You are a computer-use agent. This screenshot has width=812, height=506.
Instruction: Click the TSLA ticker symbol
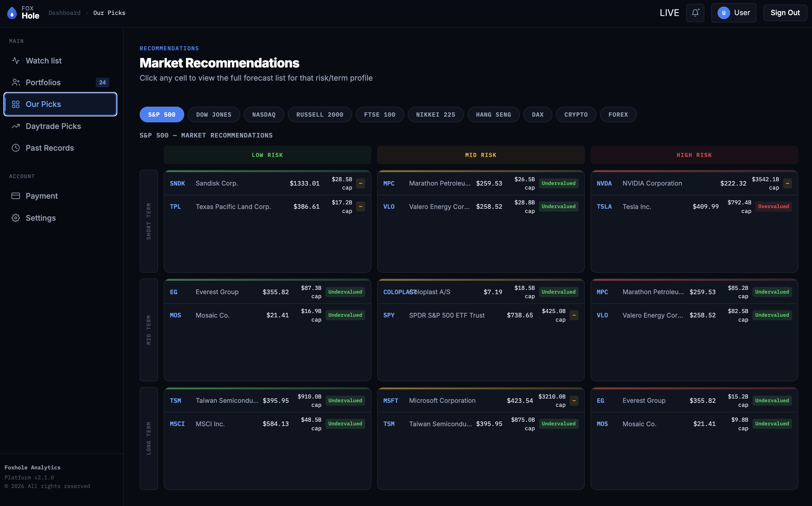(x=604, y=206)
